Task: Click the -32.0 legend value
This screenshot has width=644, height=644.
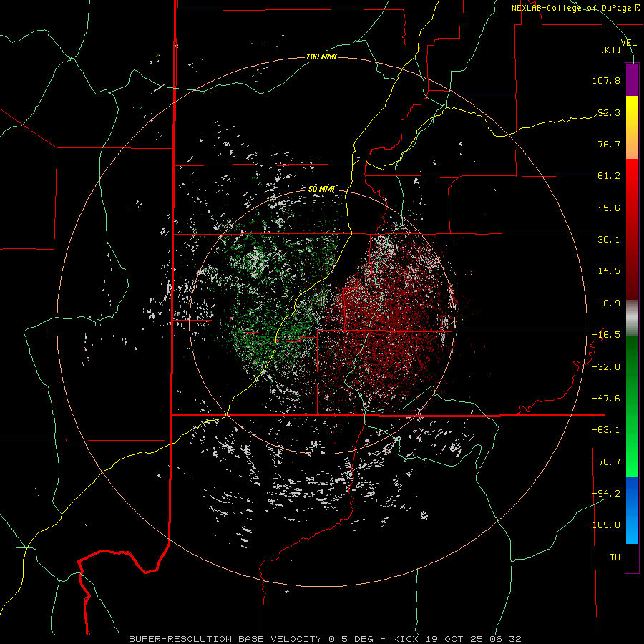Action: click(x=606, y=367)
